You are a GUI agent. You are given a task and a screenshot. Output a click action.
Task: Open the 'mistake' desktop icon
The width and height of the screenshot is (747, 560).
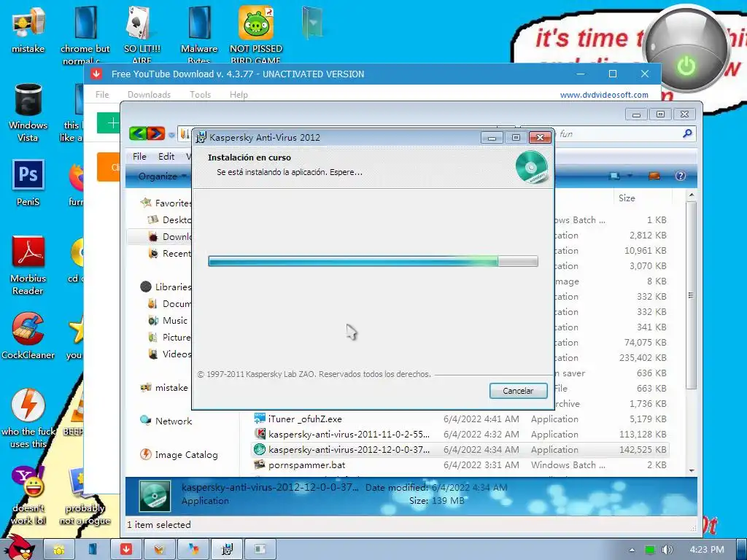point(28,28)
